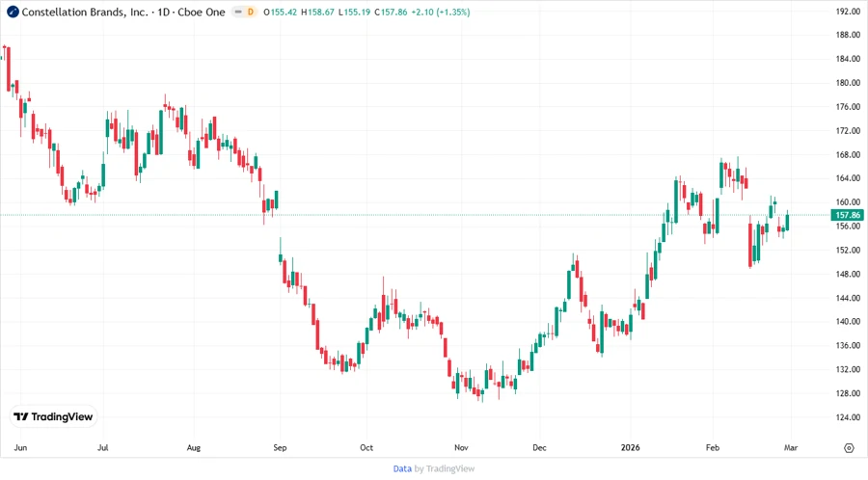Screen dimensions: 868x480
Task: Click the open value O155.42 in legend
Action: coord(280,13)
